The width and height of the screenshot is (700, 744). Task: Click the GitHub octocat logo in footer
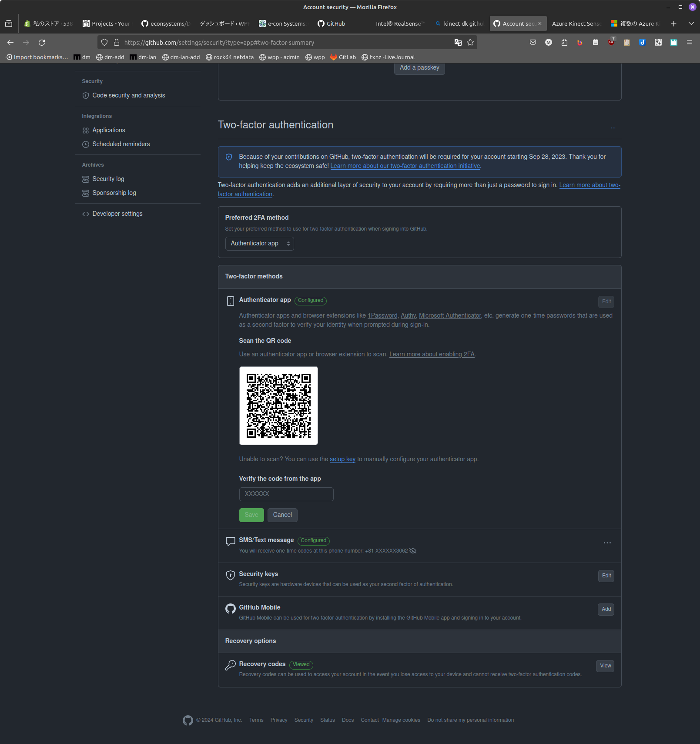188,720
